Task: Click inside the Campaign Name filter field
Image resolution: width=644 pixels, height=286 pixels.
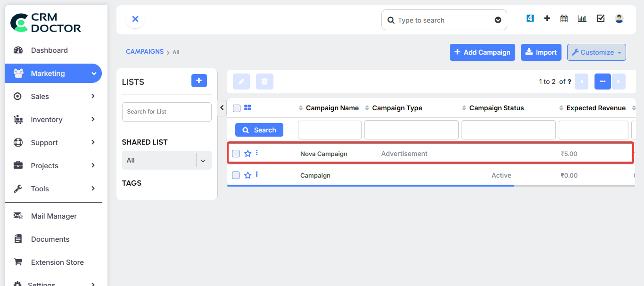Action: point(329,130)
